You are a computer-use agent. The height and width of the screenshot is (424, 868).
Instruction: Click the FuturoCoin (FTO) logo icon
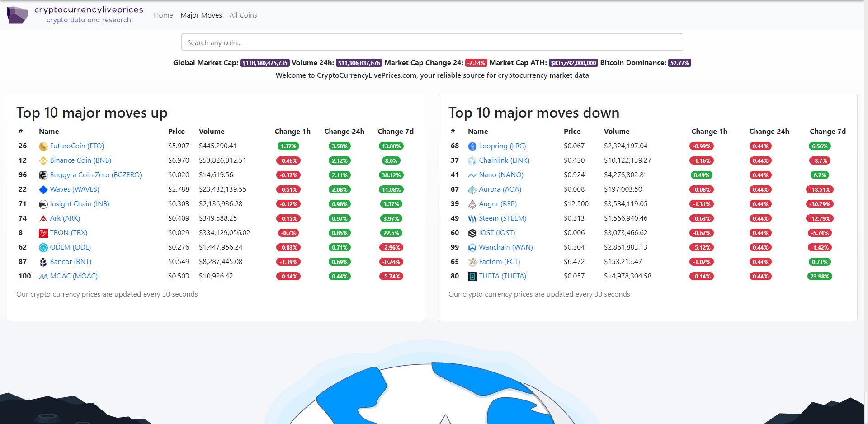click(43, 146)
